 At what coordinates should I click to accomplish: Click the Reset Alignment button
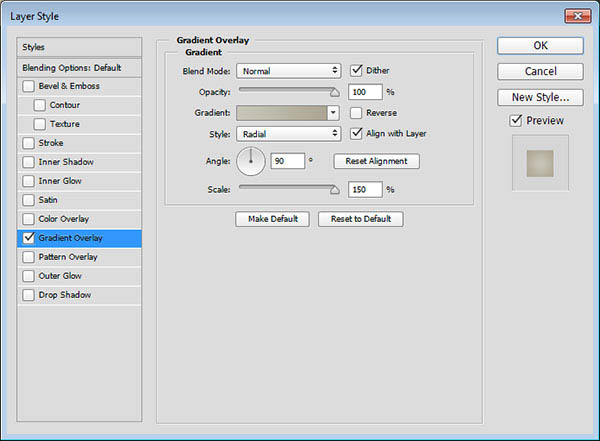coord(377,161)
